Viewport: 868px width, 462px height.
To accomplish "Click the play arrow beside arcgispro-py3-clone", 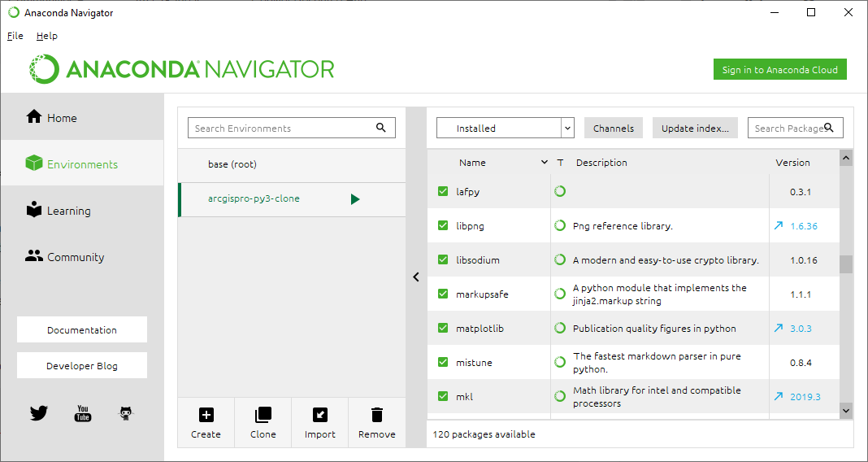I will click(x=355, y=198).
